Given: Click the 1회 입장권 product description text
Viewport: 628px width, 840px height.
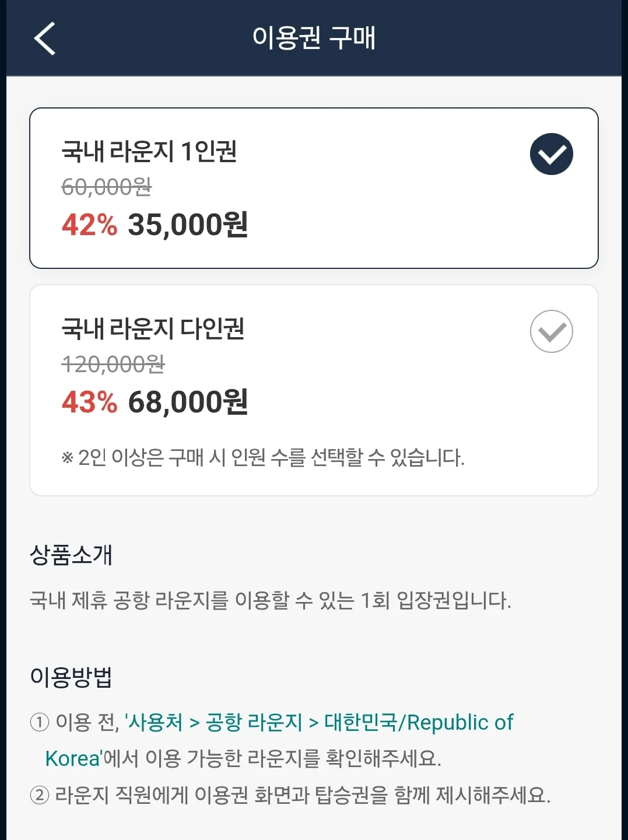Looking at the screenshot, I should point(271,600).
